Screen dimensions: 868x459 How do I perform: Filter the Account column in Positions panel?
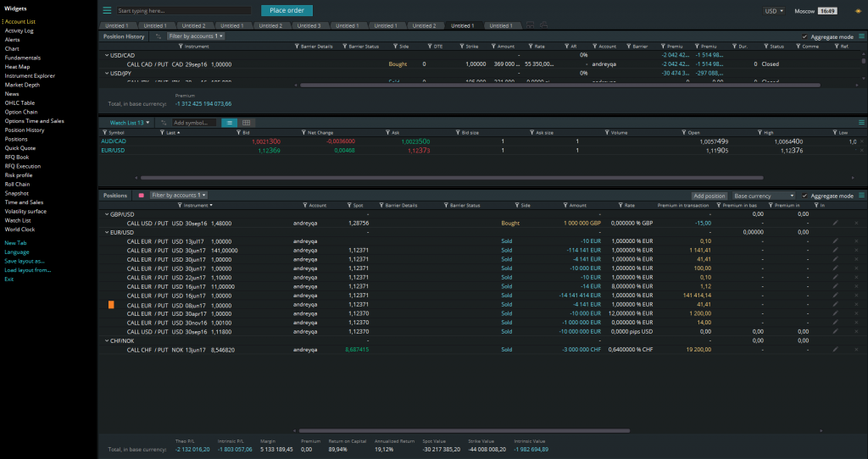pos(305,205)
